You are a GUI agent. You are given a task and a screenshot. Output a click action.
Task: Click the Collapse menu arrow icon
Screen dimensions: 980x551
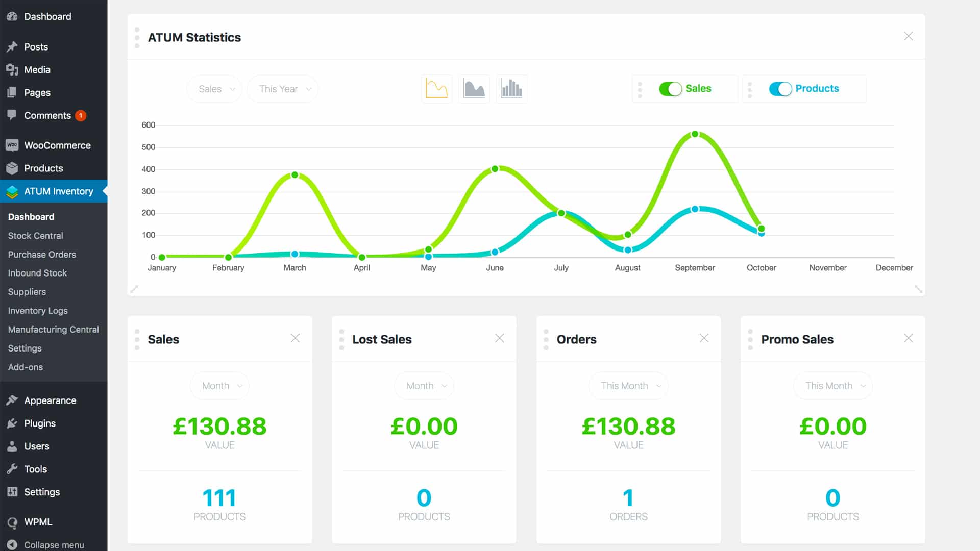click(12, 545)
